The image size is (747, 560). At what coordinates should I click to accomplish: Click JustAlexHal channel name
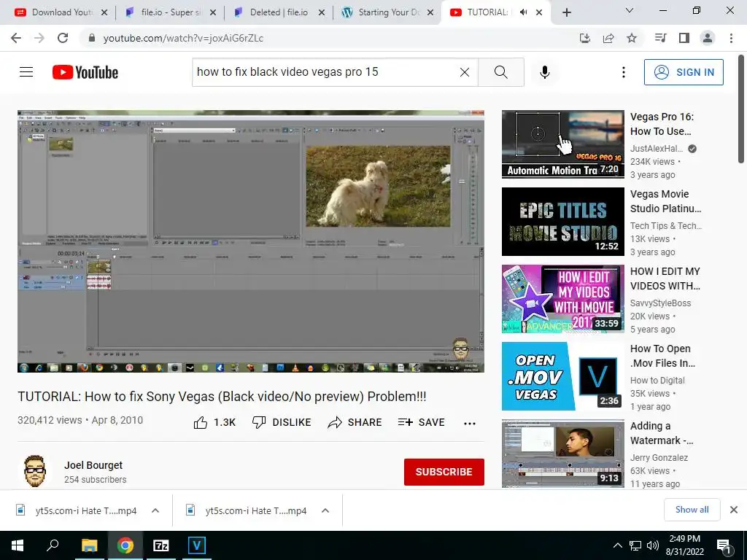[657, 149]
